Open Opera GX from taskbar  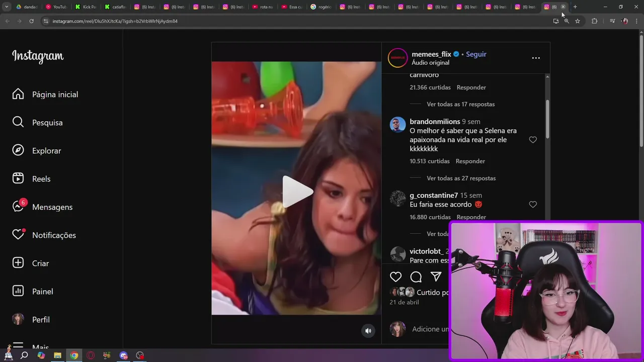(x=91, y=355)
